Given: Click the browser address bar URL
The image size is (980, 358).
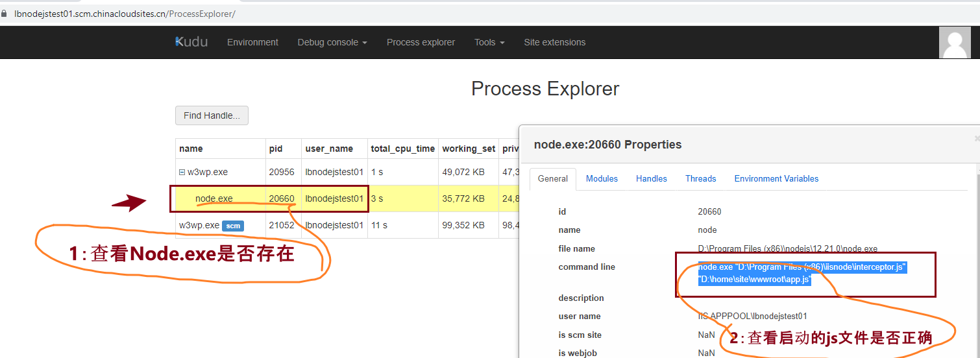Looking at the screenshot, I should coord(125,14).
